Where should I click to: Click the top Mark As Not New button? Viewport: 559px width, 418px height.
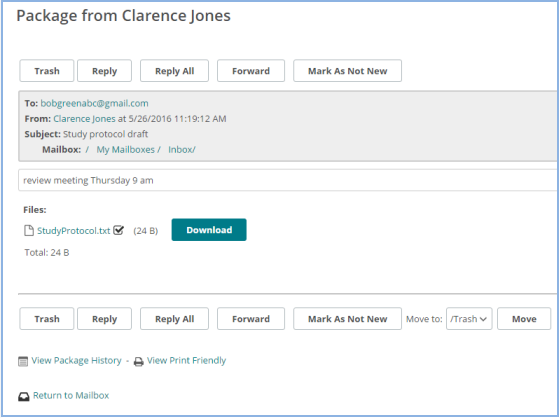click(x=348, y=71)
